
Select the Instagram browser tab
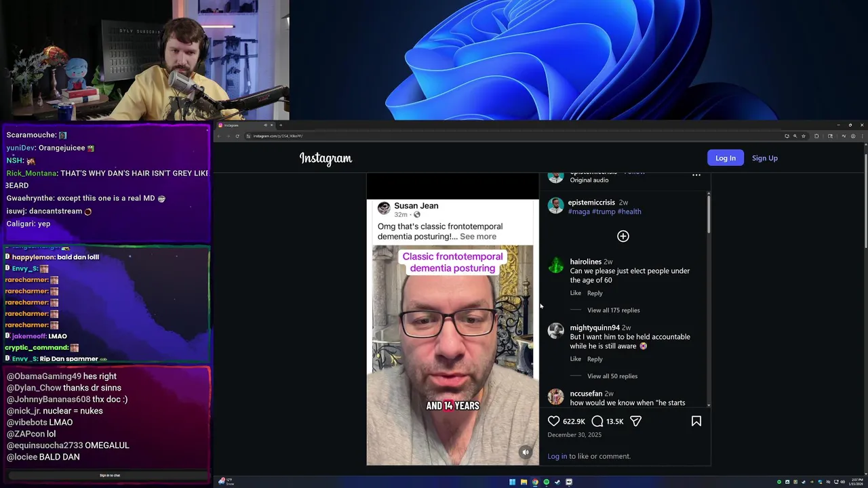pos(244,125)
